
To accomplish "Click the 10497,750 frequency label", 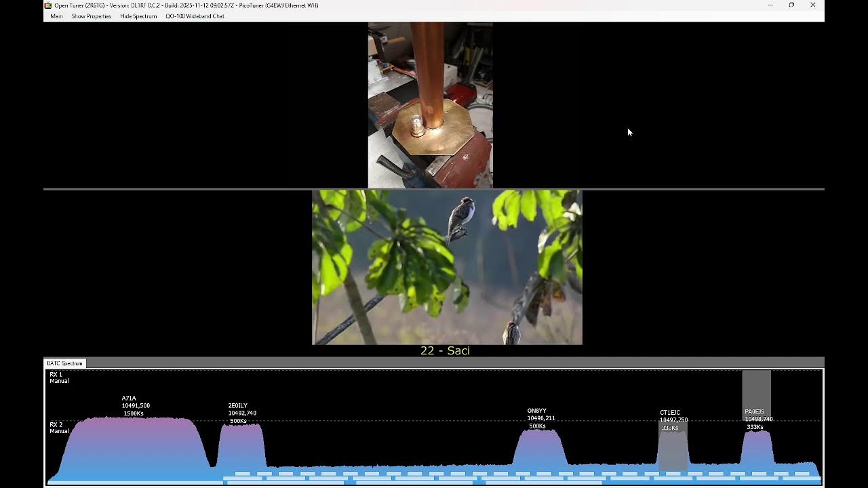I will tap(673, 420).
